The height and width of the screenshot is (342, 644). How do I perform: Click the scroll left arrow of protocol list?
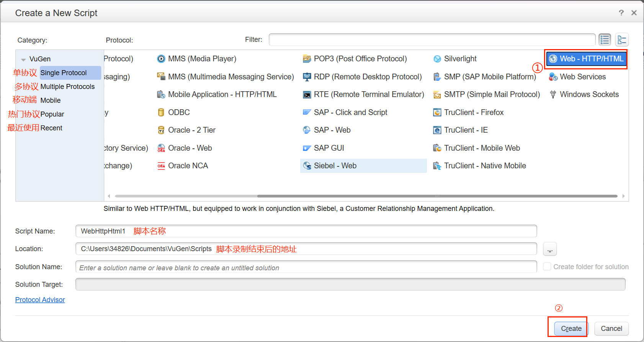(x=109, y=196)
